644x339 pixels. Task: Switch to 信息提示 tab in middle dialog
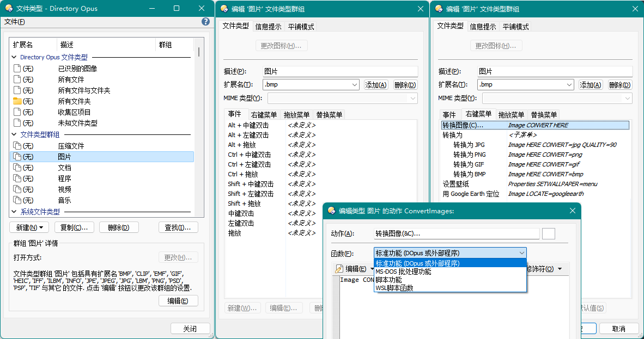[268, 27]
